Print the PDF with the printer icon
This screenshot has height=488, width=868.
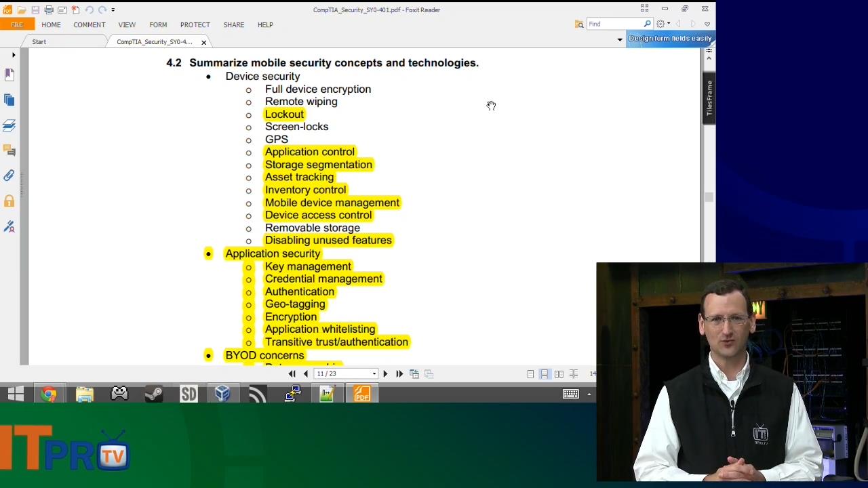pyautogui.click(x=49, y=9)
